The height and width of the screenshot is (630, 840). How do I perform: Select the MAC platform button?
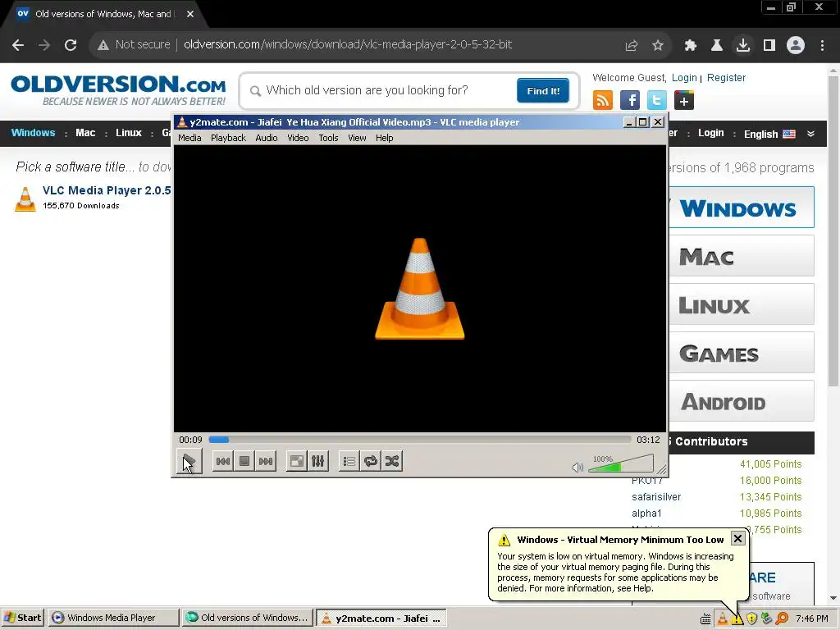point(742,256)
